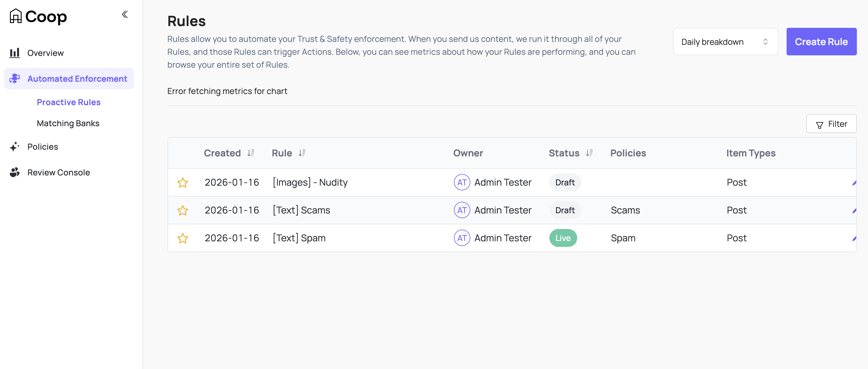
Task: Click the Policies sparkle icon
Action: [x=14, y=147]
